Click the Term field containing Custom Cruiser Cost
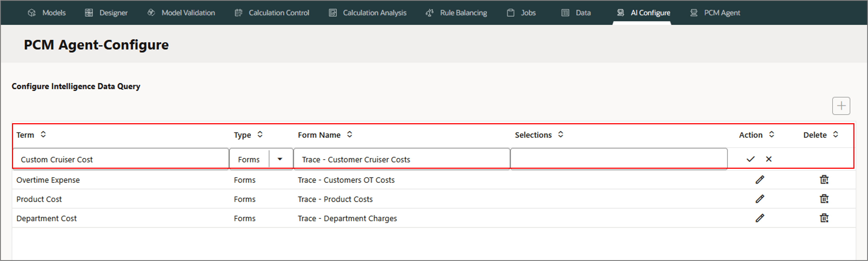 click(x=121, y=159)
